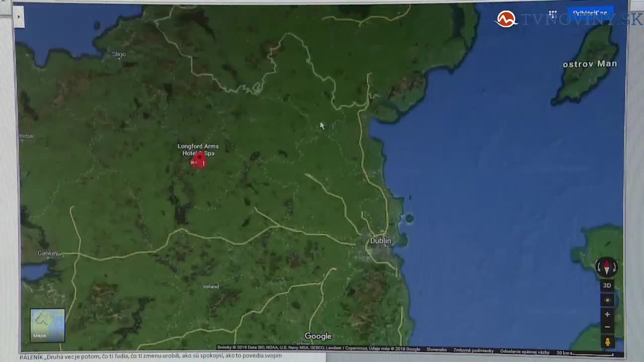
Task: Open the Odoslanie spätnej väzby link
Action: 525,351
